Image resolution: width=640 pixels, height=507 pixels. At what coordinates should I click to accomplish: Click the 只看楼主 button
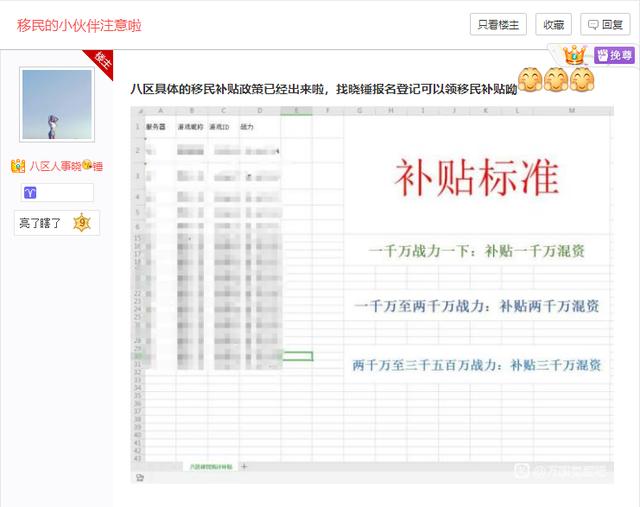(x=498, y=25)
